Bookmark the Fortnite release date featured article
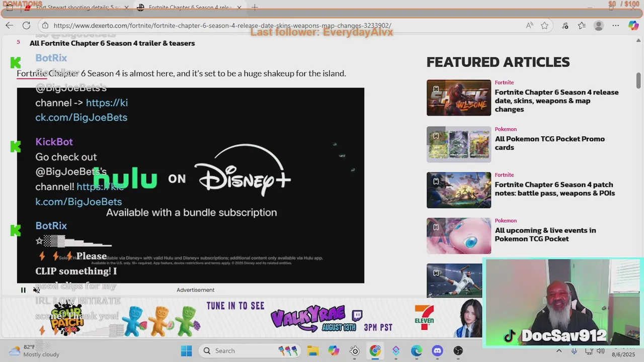 (x=436, y=89)
